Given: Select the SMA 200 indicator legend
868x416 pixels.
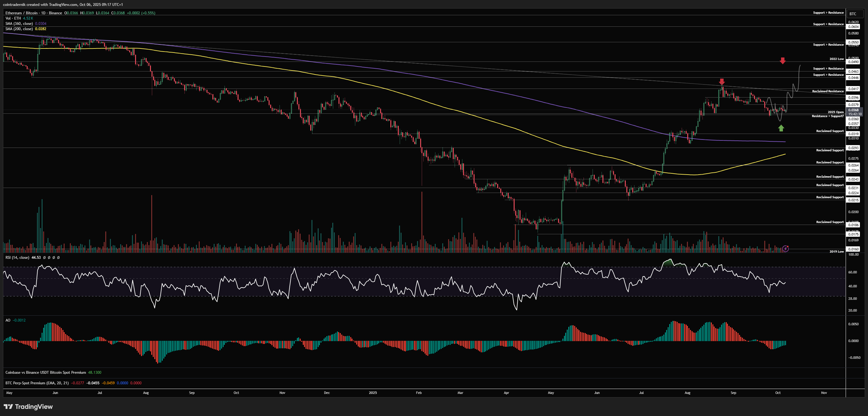Looking at the screenshot, I should tap(19, 29).
